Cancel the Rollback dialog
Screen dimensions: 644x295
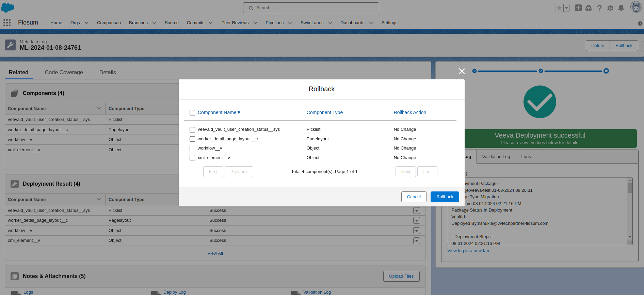pos(414,197)
